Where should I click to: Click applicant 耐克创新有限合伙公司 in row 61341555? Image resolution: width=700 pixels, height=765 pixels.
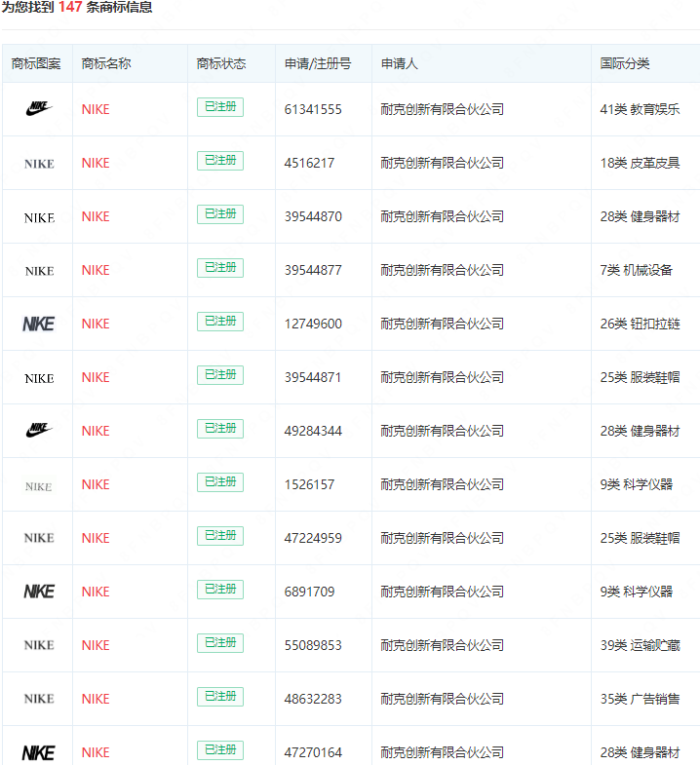(x=443, y=109)
